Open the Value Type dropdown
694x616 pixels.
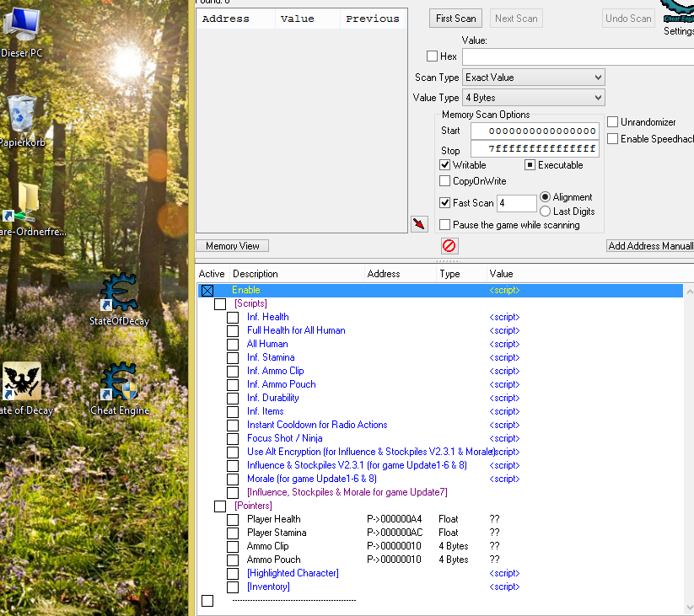click(533, 97)
